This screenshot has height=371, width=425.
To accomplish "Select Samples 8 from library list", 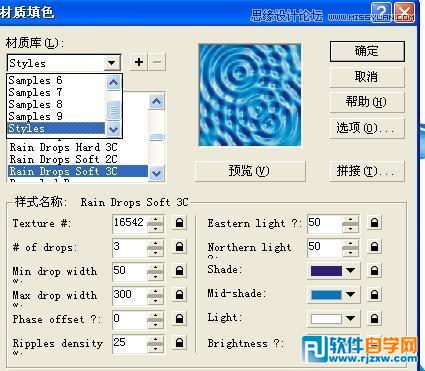I will tap(56, 104).
